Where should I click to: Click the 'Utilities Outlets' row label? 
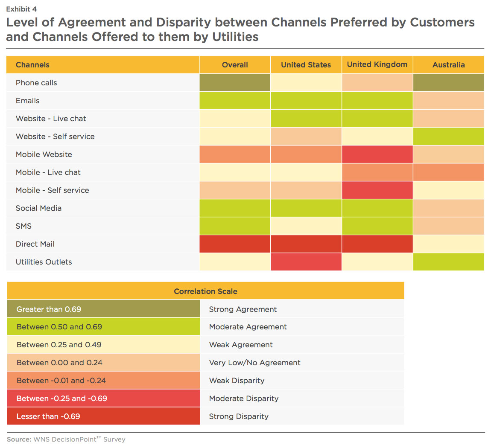44,262
